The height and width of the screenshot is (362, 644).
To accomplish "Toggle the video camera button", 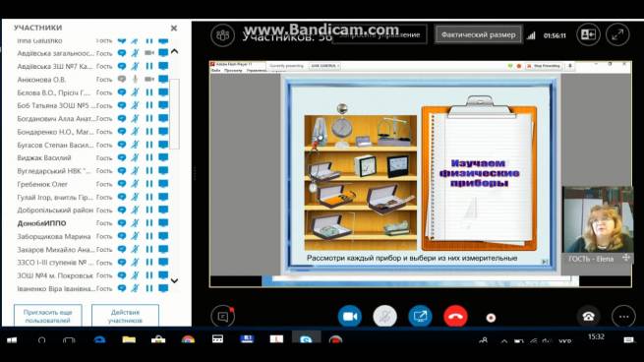I will (349, 317).
